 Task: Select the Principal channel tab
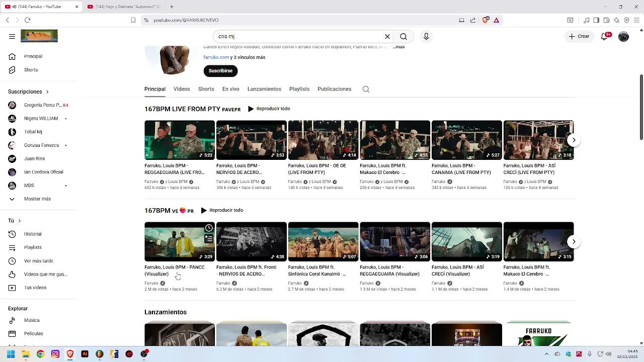[x=155, y=89]
